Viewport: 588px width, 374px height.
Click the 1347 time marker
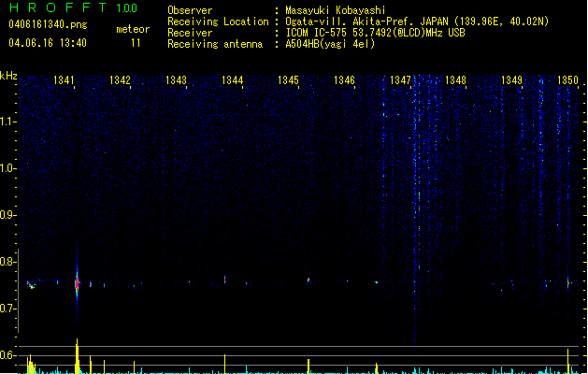click(400, 80)
